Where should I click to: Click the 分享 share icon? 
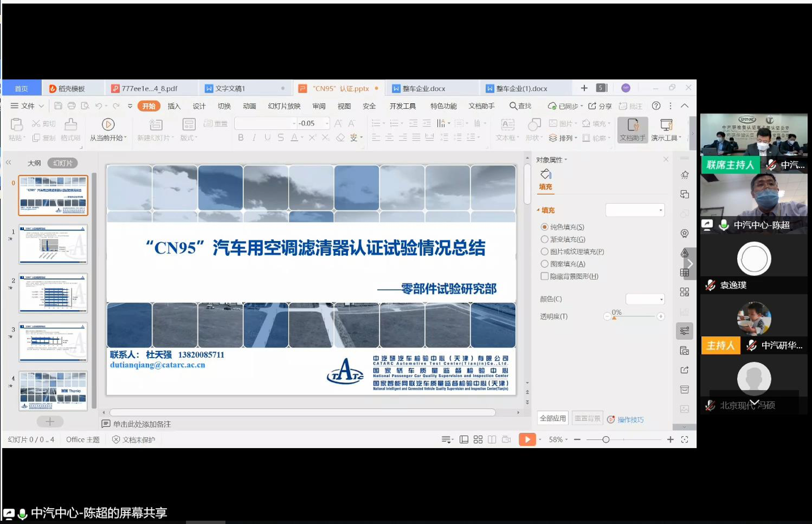pos(592,106)
